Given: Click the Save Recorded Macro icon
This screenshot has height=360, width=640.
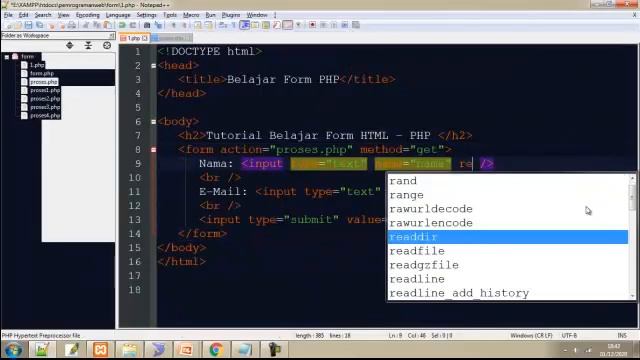Looking at the screenshot, I should 355,25.
